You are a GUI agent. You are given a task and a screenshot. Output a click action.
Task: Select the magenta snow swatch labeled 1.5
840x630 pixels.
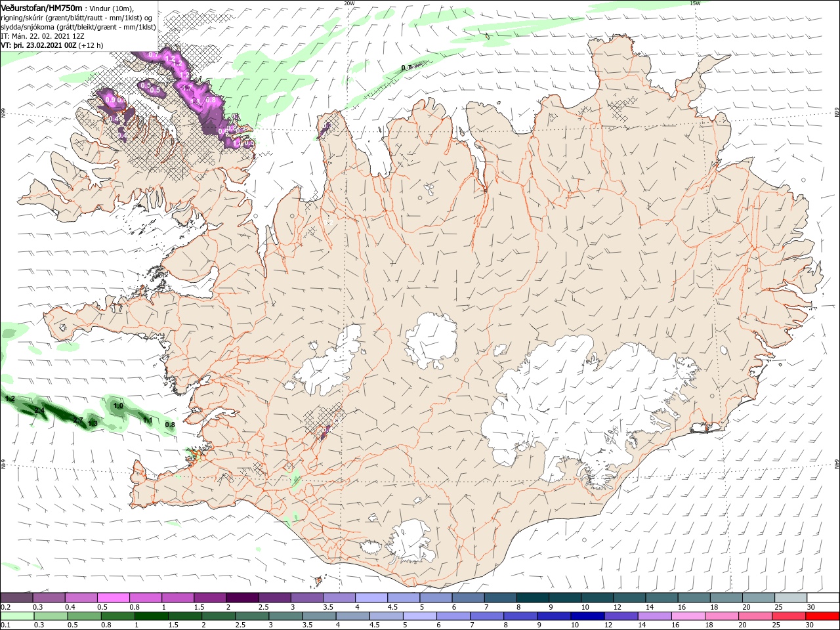point(209,598)
